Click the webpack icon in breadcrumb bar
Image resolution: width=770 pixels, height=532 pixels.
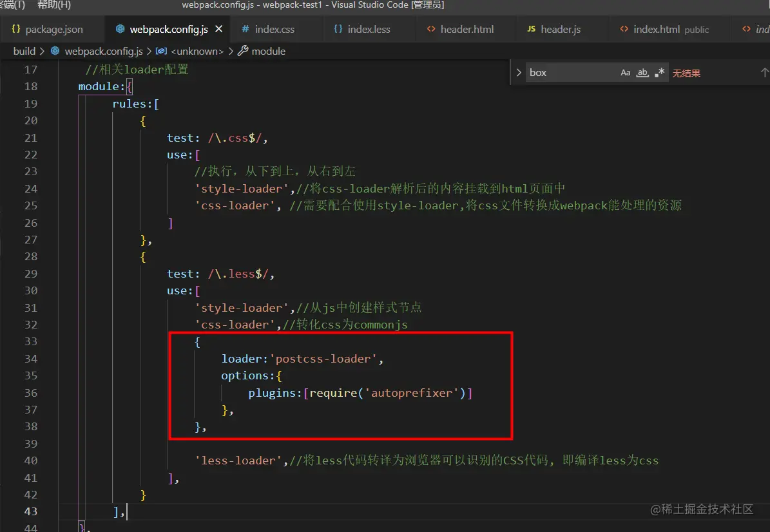(55, 50)
